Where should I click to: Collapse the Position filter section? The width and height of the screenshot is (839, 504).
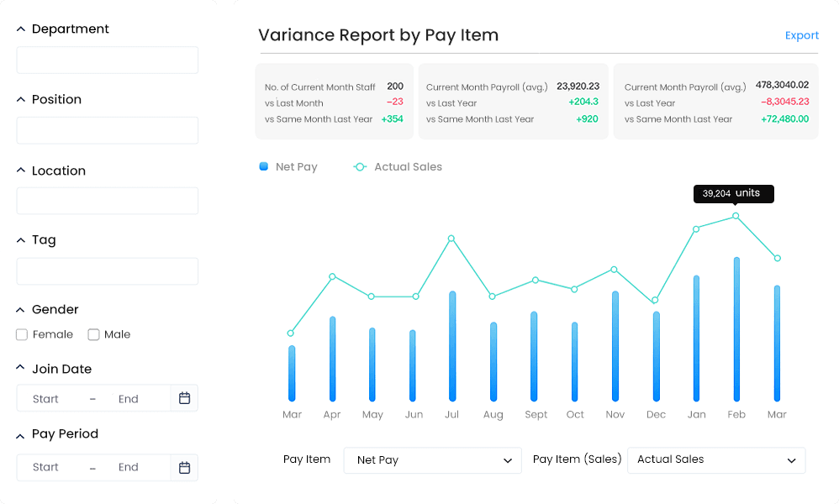click(x=21, y=99)
